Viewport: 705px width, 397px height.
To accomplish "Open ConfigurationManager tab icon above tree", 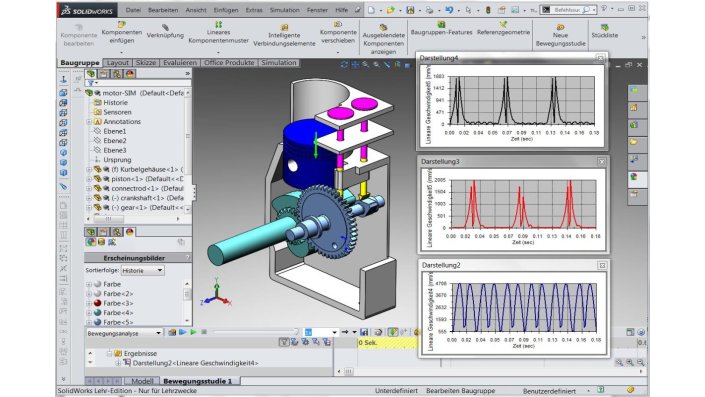I will point(117,73).
